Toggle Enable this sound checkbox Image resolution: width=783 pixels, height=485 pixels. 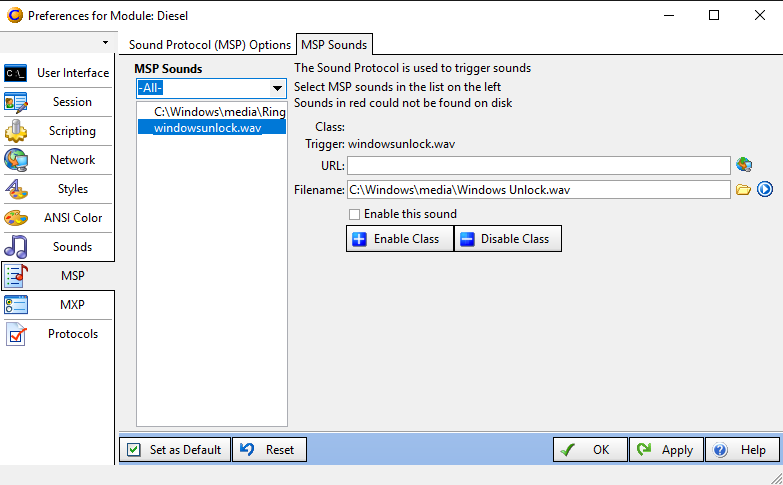pyautogui.click(x=354, y=214)
